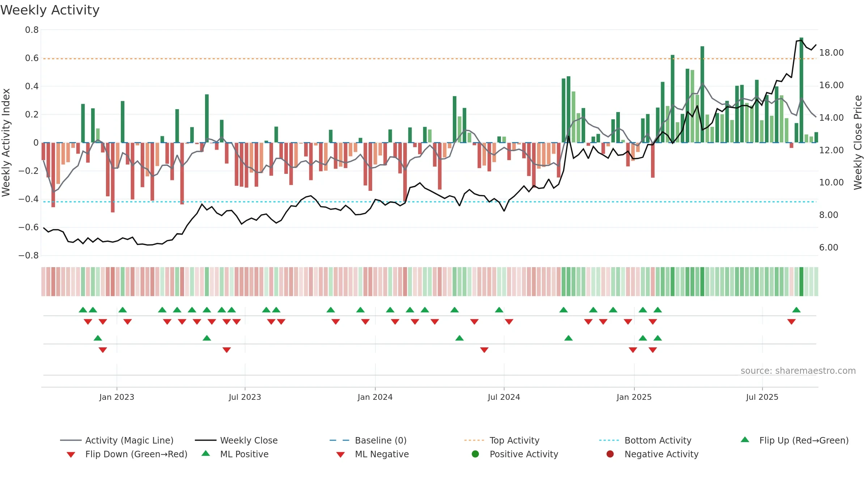The width and height of the screenshot is (868, 488).
Task: Click the Weekly Activity Index axis label
Action: (6, 142)
